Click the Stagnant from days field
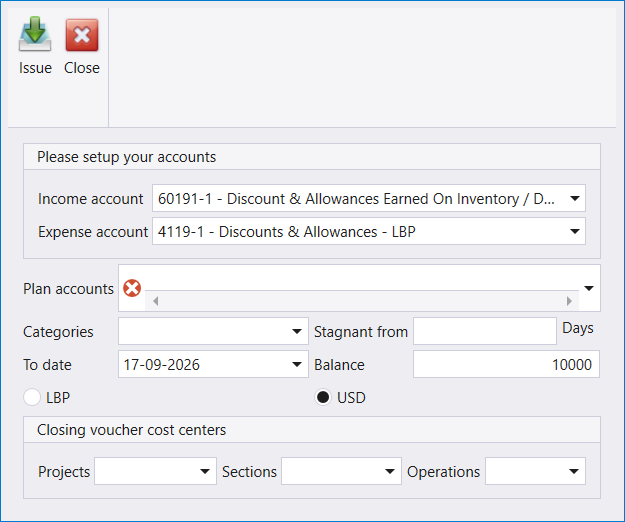Screen dimensions: 625x522 tap(485, 331)
